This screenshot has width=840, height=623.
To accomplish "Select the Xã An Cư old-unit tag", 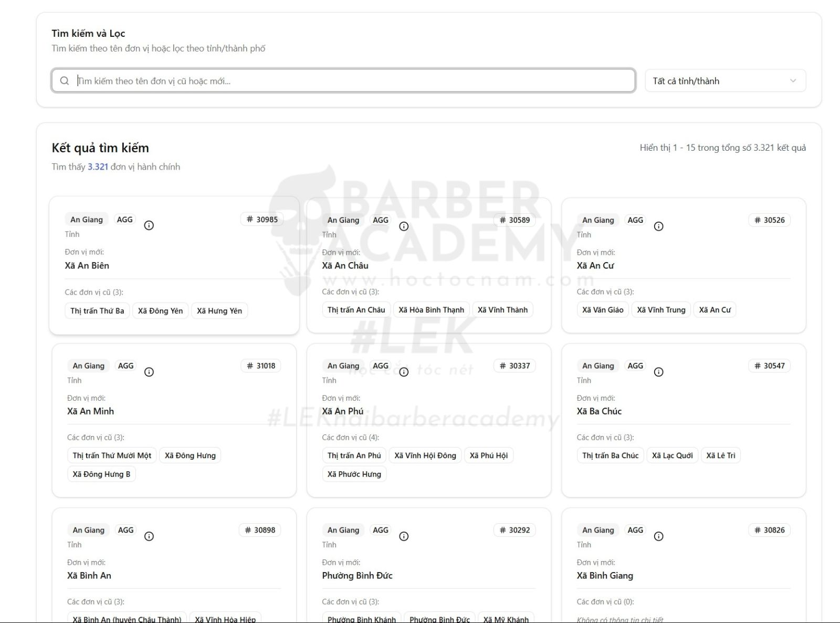I will pyautogui.click(x=715, y=310).
